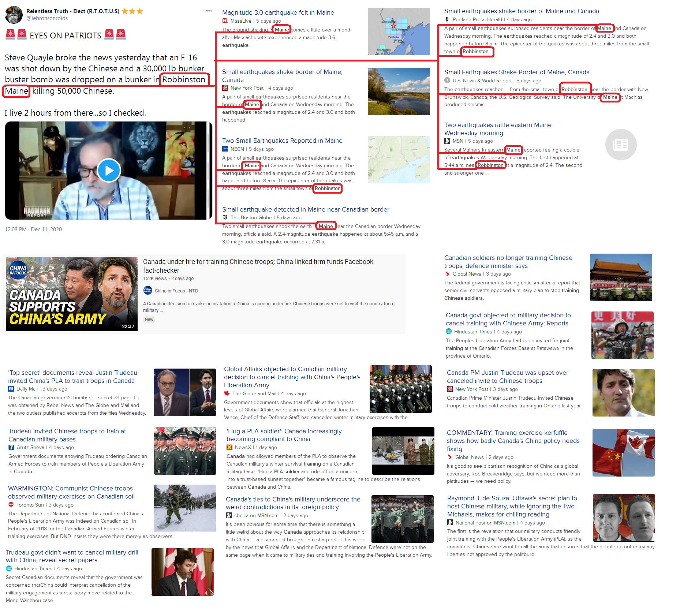The height and width of the screenshot is (616, 680).
Task: Open the two Michaels black-and-white thumbnail
Action: 624,518
